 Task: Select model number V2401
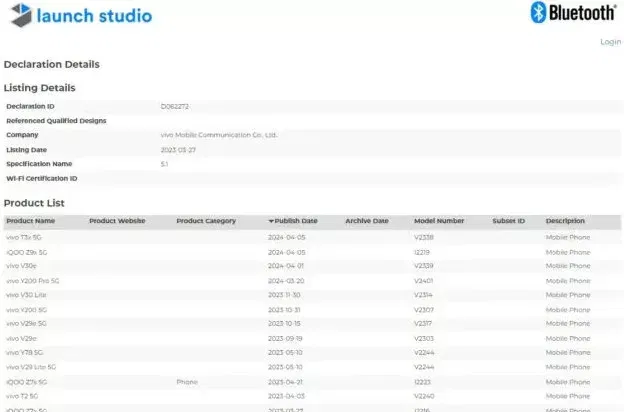(x=423, y=281)
